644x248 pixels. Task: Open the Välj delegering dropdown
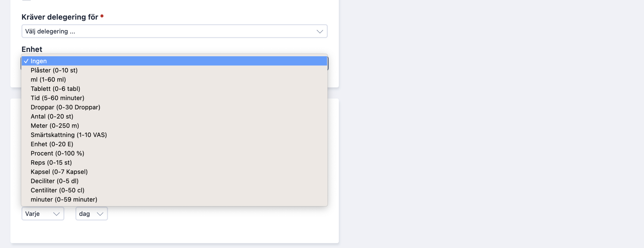pos(174,31)
